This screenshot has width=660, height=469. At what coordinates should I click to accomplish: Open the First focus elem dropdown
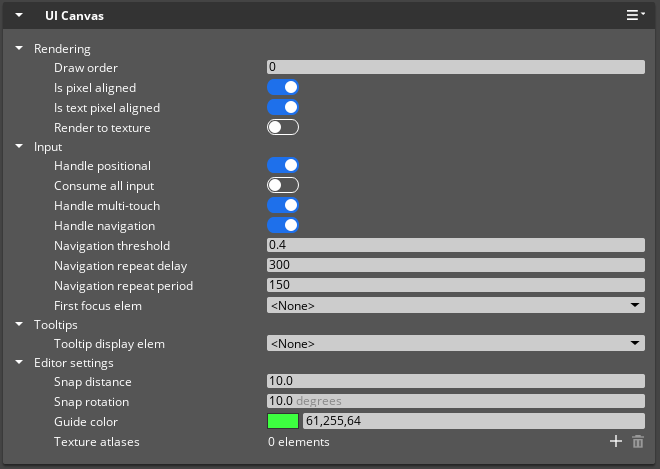tap(455, 305)
